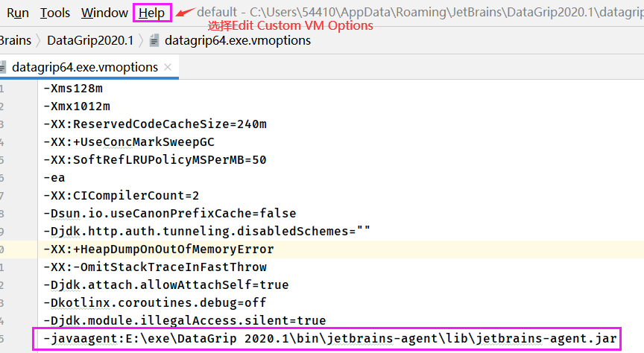Click the -Djdk.http.auth.tunneling.disabledSchemes line
The image size is (644, 353).
pyautogui.click(x=207, y=231)
